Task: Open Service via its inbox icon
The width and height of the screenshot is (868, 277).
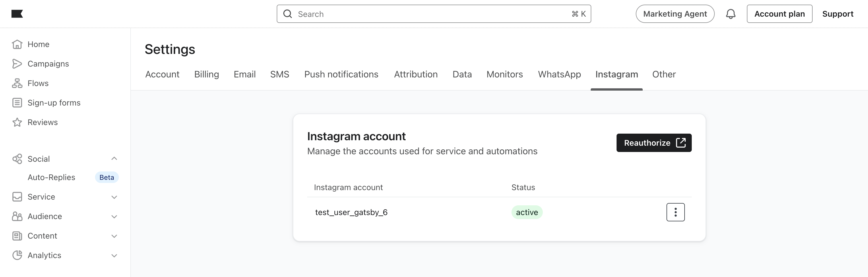Action: tap(18, 196)
